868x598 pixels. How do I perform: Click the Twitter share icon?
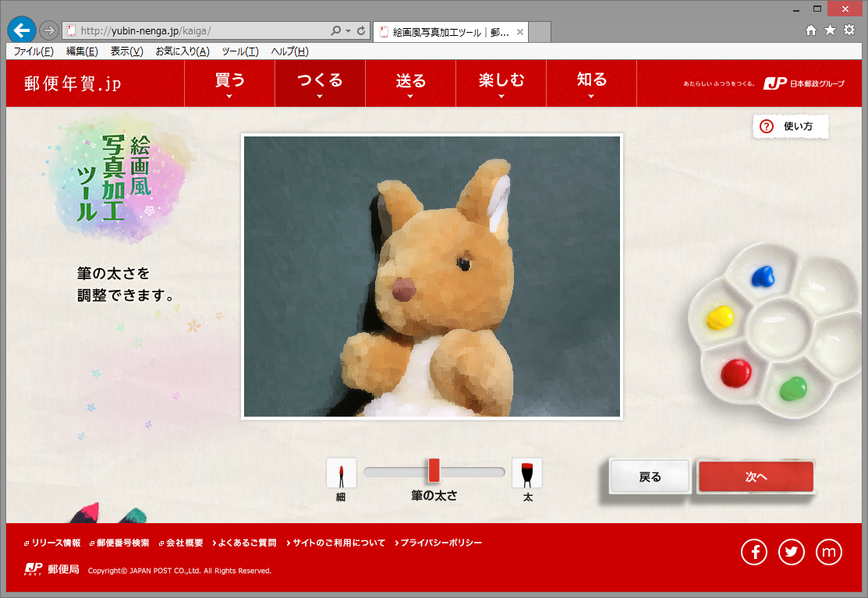792,551
